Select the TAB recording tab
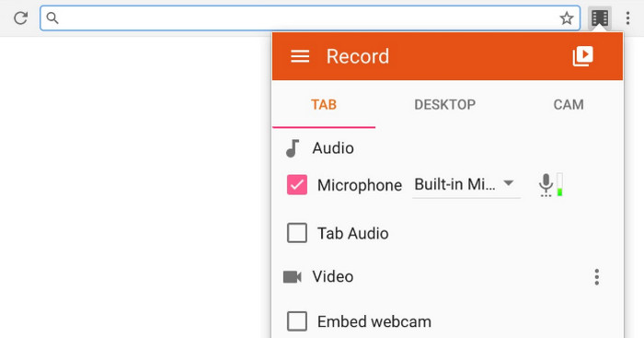The height and width of the screenshot is (338, 644). 324,104
